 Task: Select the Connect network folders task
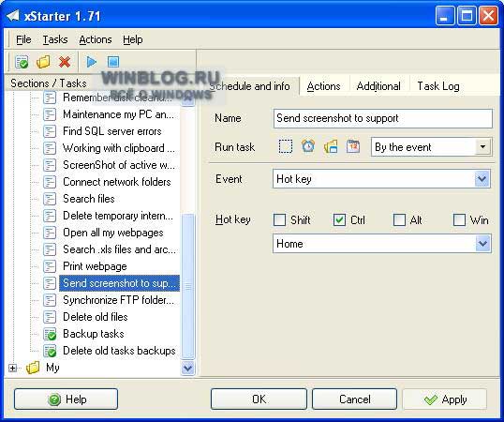[117, 182]
